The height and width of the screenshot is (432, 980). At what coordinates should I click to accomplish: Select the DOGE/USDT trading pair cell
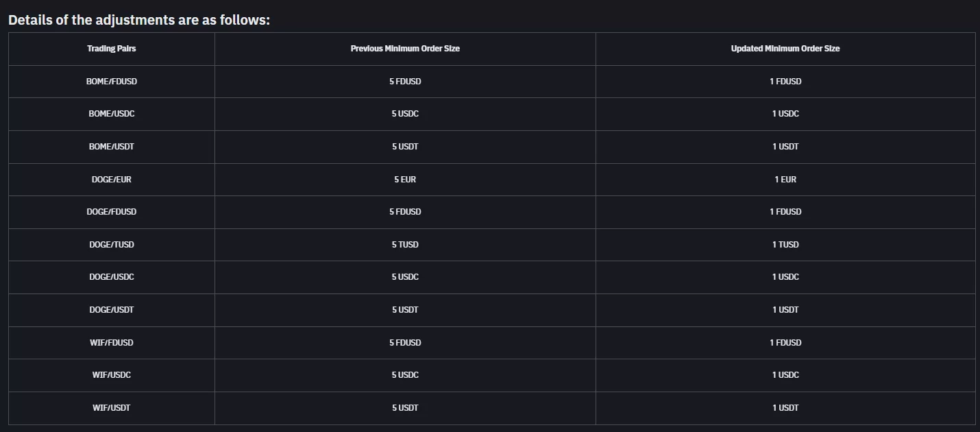click(x=112, y=310)
